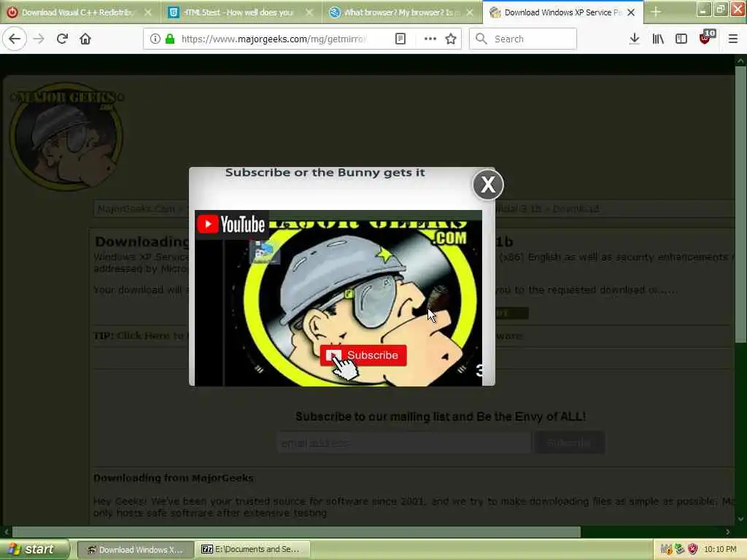Open page actions three-dot menu
Image resolution: width=747 pixels, height=560 pixels.
click(430, 39)
